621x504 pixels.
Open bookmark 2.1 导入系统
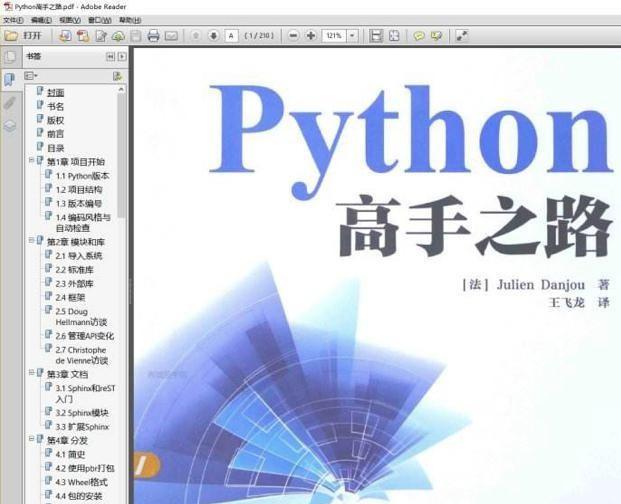point(79,256)
